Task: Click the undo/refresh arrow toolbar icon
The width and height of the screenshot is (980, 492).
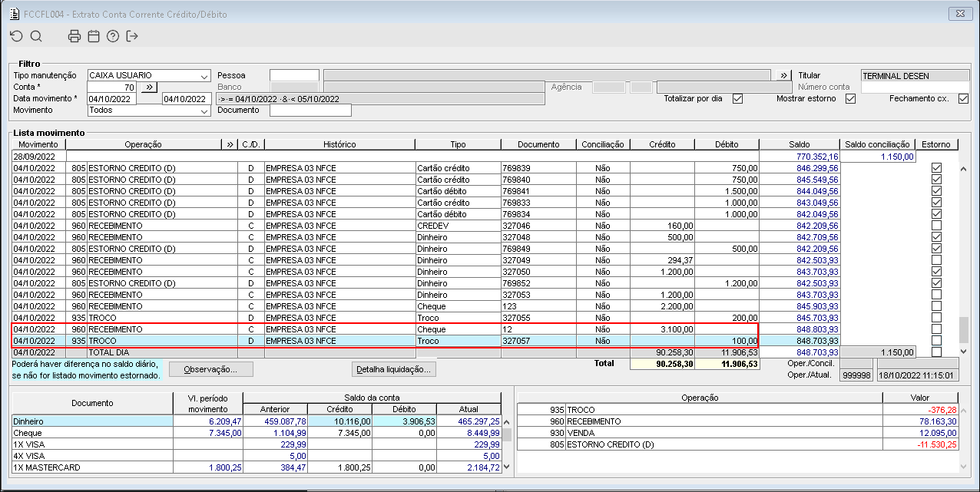Action: click(16, 36)
